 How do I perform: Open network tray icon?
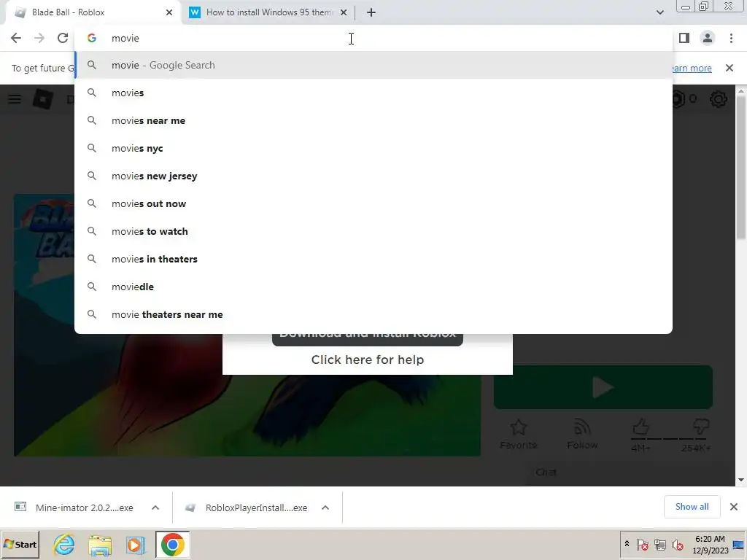coord(659,544)
